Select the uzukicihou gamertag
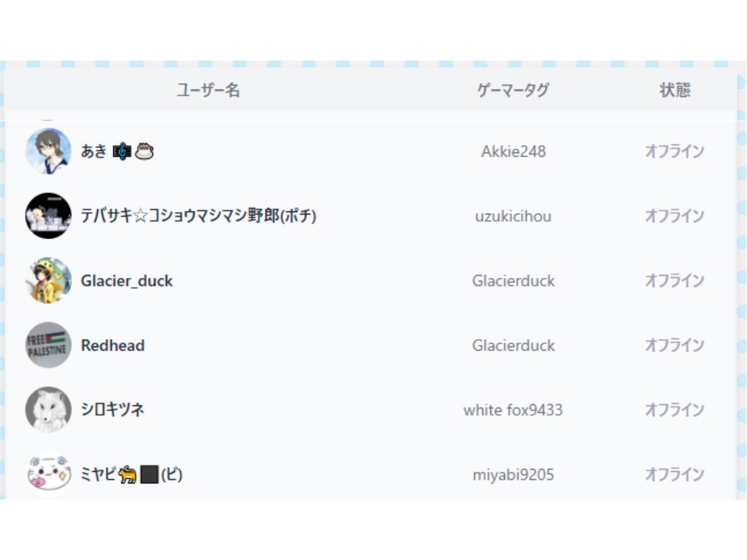The image size is (747, 560). coord(513,217)
